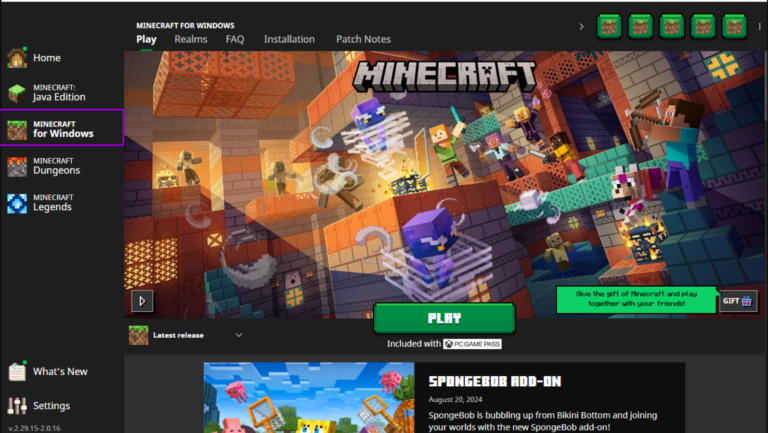This screenshot has width=768, height=433.
Task: Click the banner video play button
Action: point(142,301)
